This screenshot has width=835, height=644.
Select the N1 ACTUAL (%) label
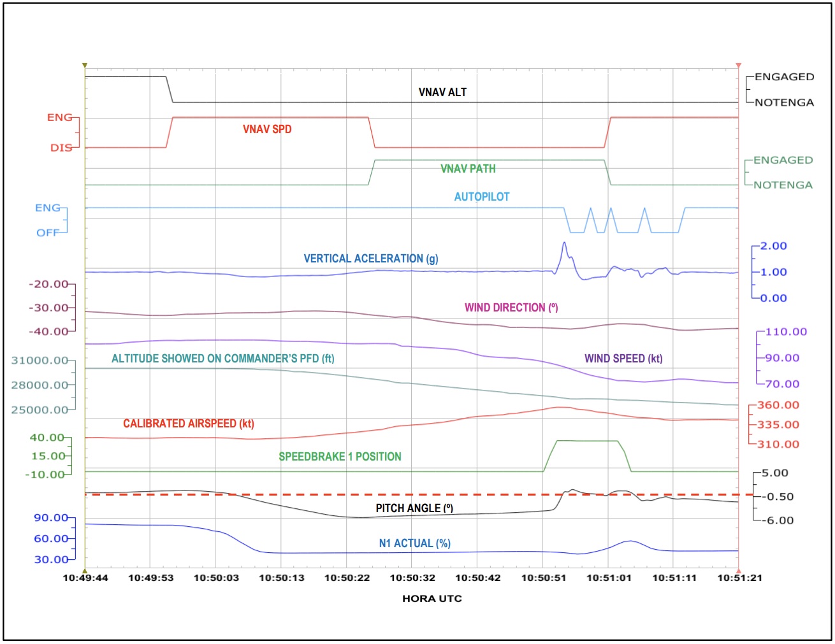(414, 543)
